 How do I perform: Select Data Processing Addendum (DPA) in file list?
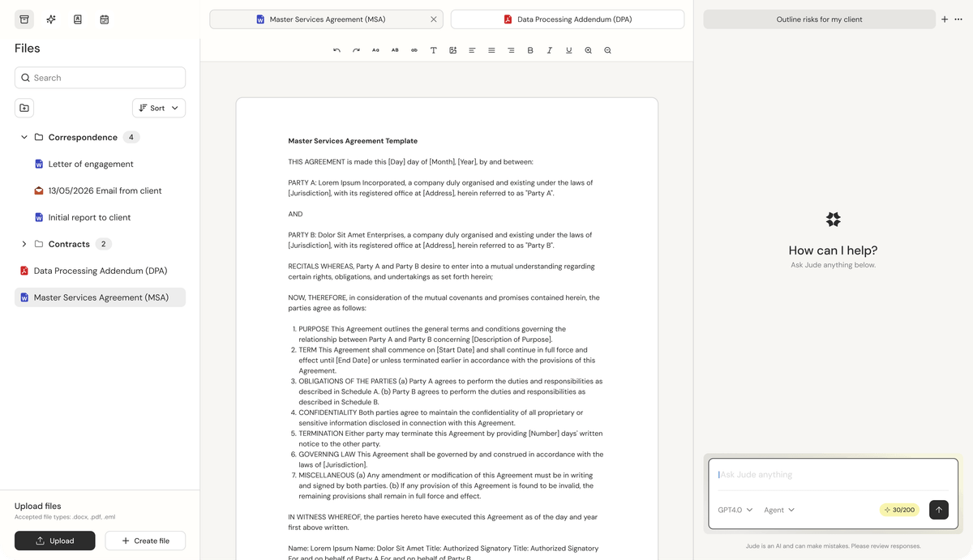pyautogui.click(x=101, y=271)
